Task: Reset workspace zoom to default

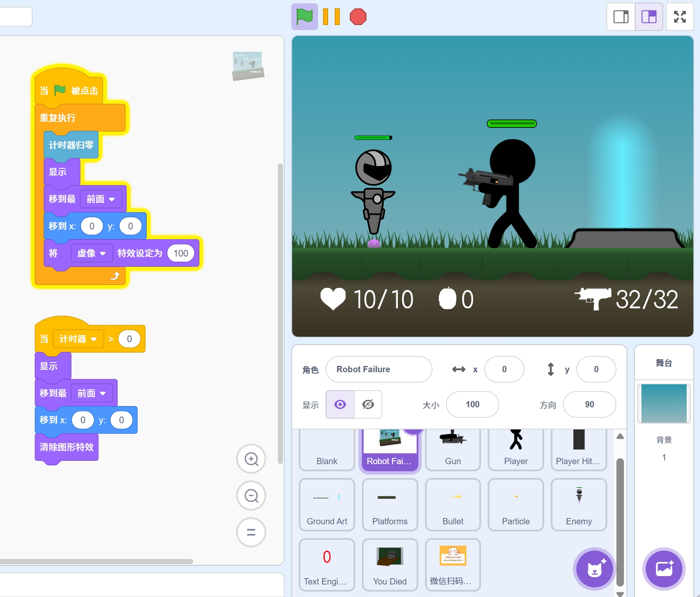Action: 251,532
